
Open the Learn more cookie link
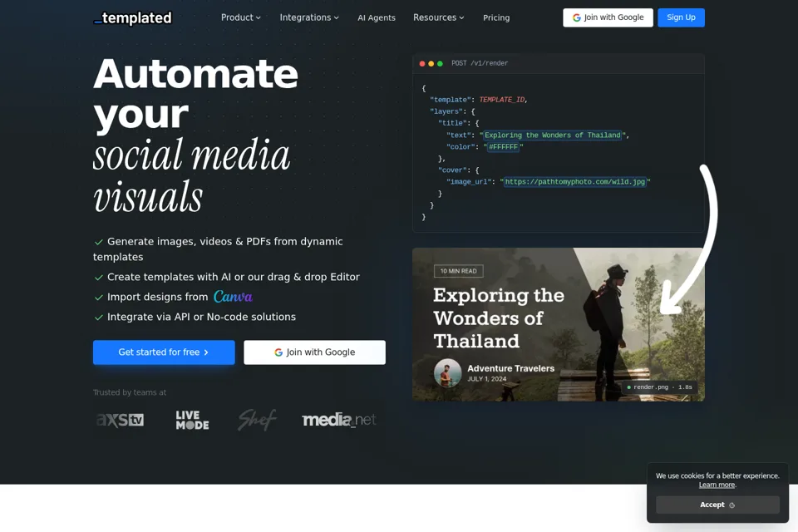tap(717, 485)
